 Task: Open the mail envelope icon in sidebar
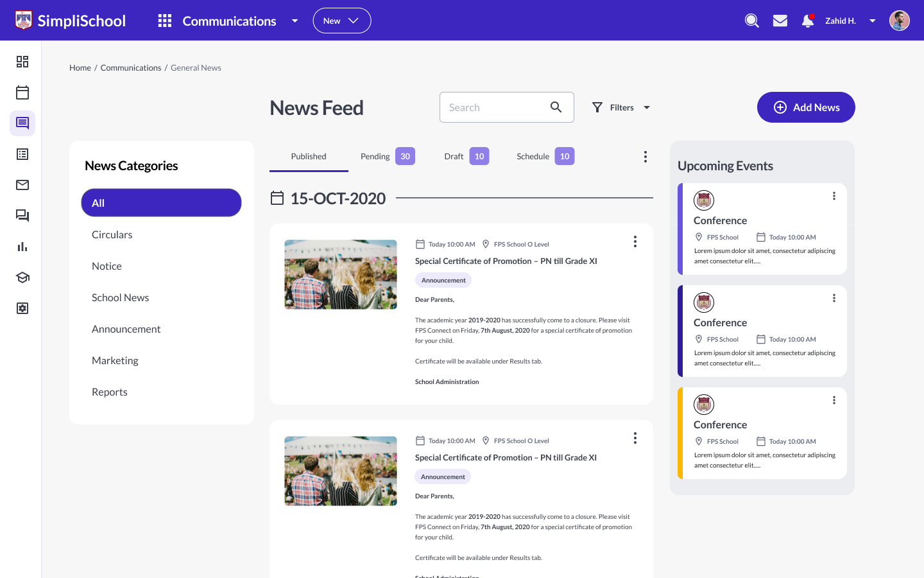click(x=22, y=185)
